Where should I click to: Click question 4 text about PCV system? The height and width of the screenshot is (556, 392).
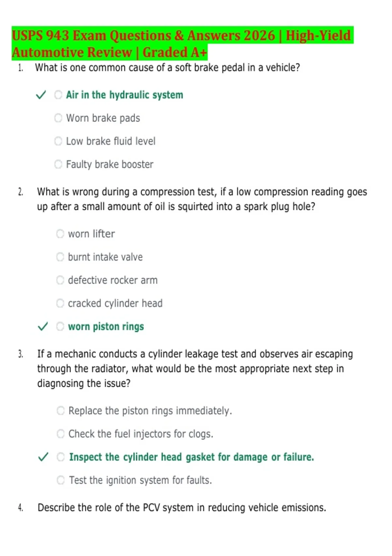[182, 508]
